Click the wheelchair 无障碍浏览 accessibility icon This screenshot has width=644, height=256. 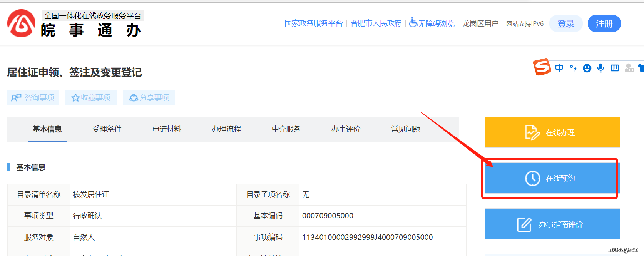click(413, 23)
